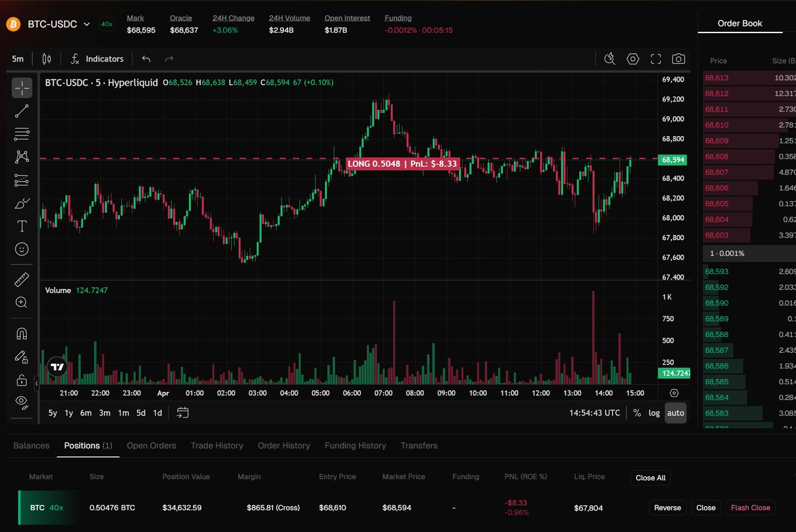The image size is (796, 532).
Task: Click bid price 68,593 in order book
Action: tap(716, 271)
